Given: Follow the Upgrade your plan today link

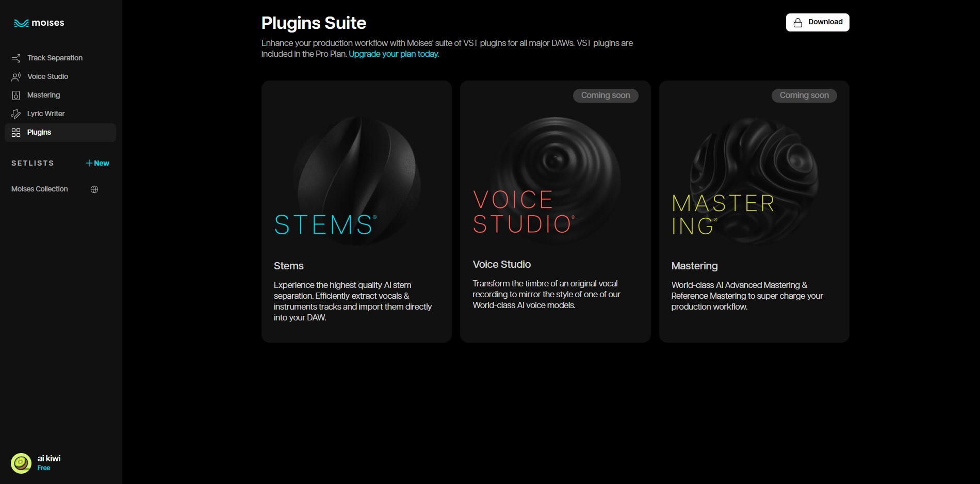Looking at the screenshot, I should tap(394, 54).
